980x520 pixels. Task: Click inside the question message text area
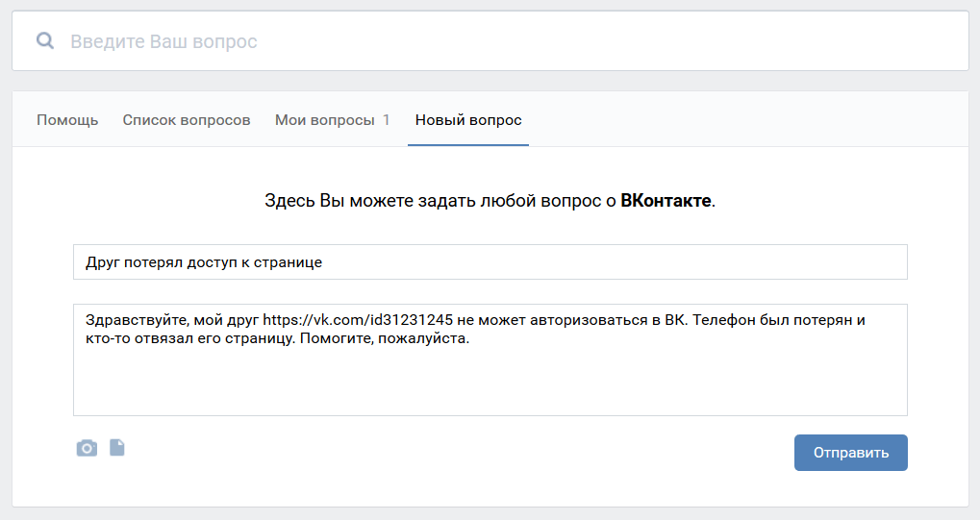pyautogui.click(x=490, y=360)
